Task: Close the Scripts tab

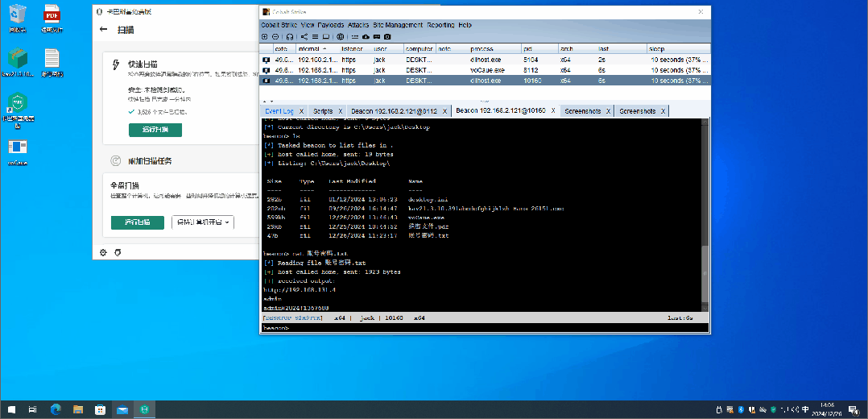Action: [x=340, y=111]
